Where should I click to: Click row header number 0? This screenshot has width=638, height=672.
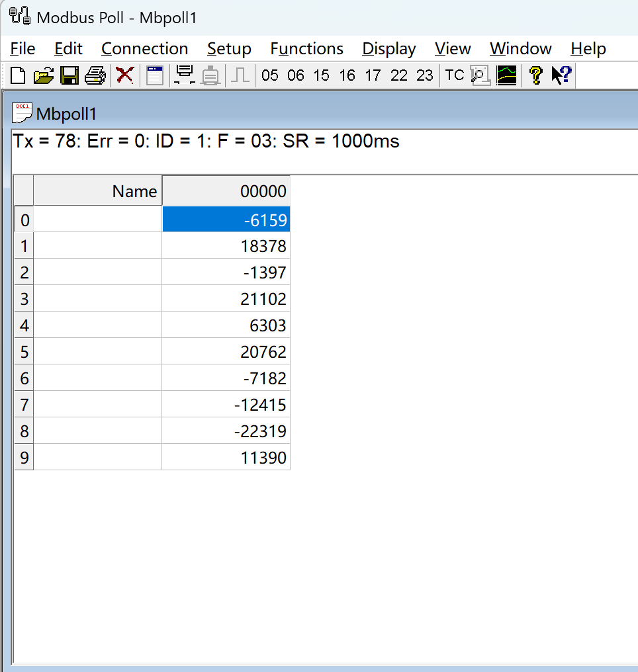point(24,220)
